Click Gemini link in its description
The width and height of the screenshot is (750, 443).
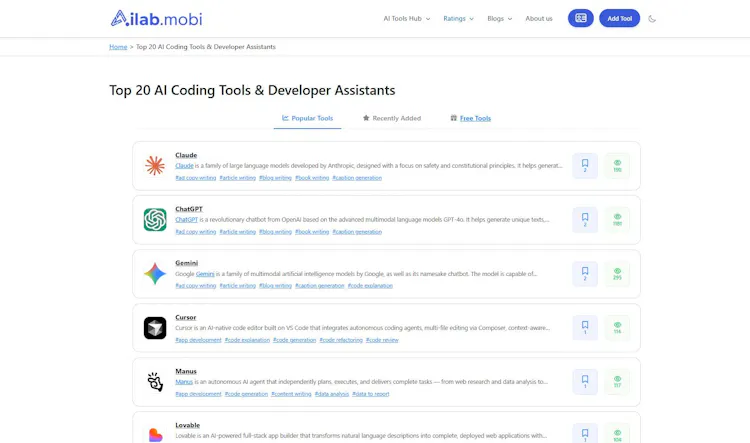[x=205, y=274]
